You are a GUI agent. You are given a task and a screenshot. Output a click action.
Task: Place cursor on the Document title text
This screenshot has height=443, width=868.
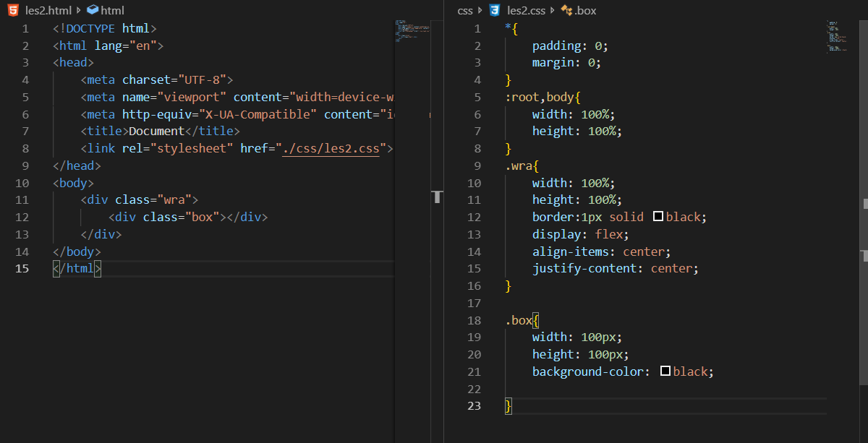[x=157, y=132]
